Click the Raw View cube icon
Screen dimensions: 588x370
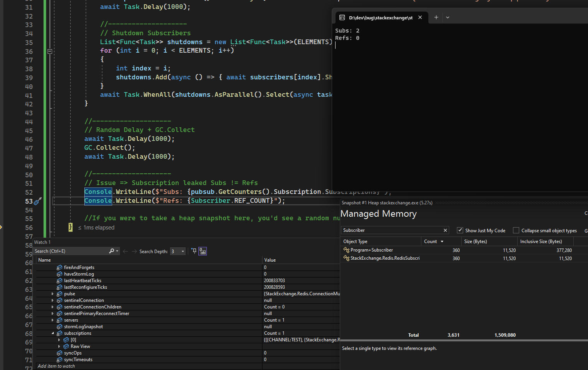point(66,346)
